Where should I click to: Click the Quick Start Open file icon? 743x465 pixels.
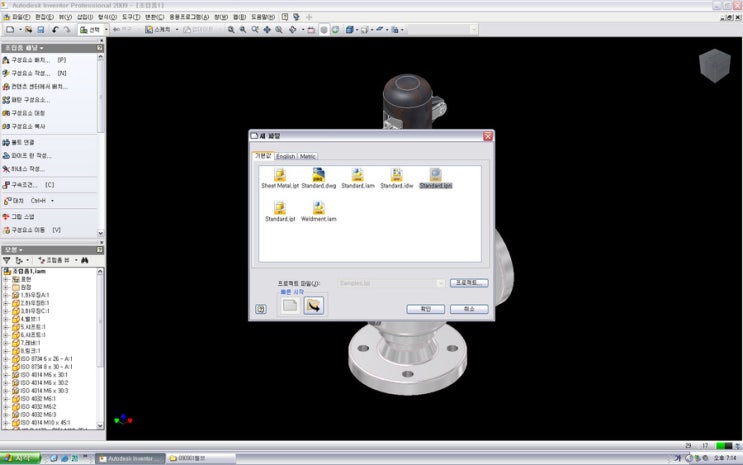point(314,306)
